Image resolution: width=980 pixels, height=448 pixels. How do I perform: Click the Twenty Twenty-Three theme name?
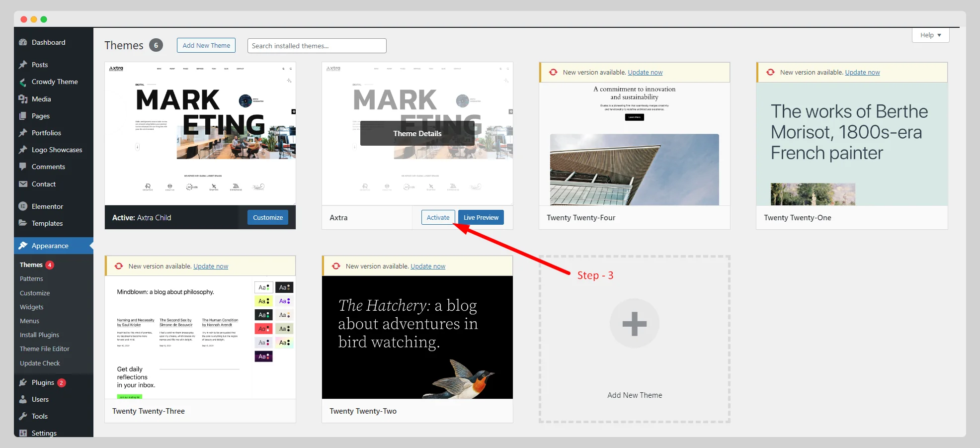[x=149, y=411]
